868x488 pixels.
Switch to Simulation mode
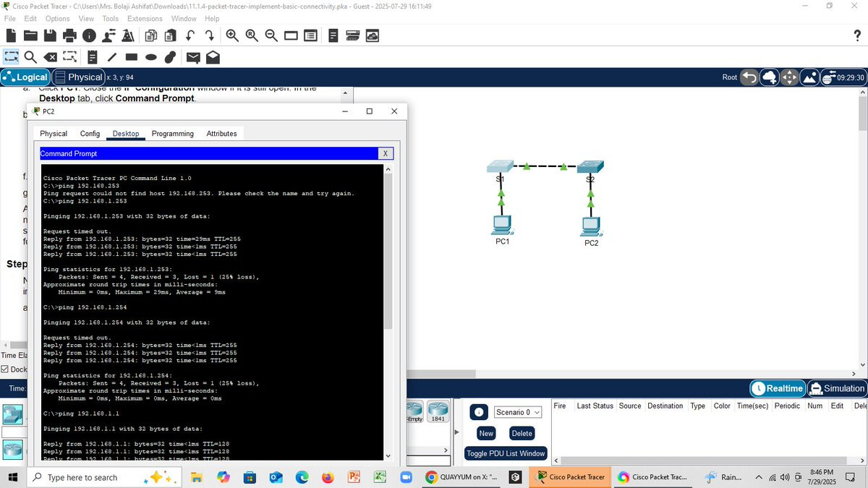coord(836,388)
